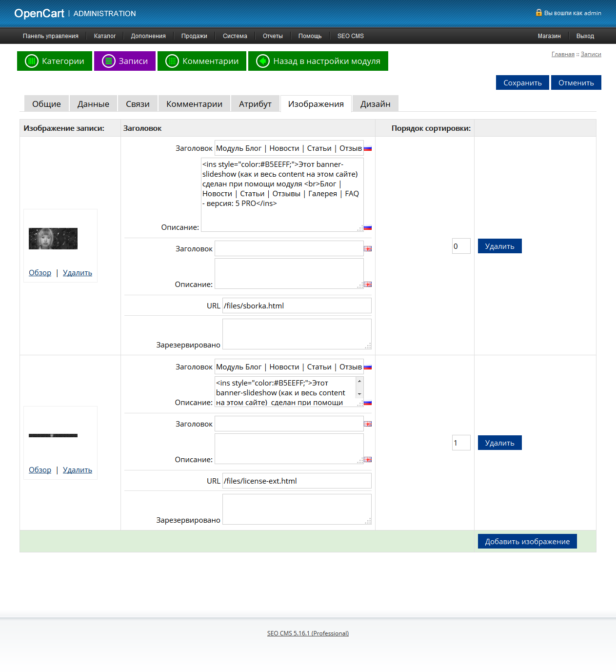Viewport: 616px width, 672px height.
Task: Focus second image sort order field 1
Action: point(461,443)
